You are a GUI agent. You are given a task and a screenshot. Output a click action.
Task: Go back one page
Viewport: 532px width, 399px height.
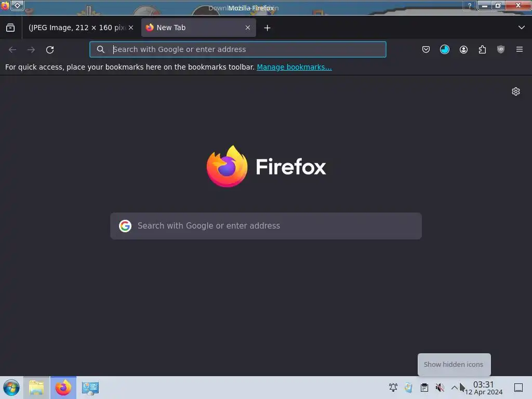click(x=12, y=49)
